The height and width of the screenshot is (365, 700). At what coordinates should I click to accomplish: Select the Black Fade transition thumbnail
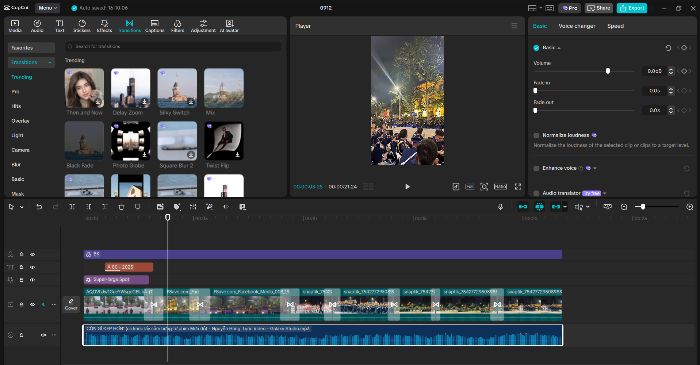(x=84, y=141)
